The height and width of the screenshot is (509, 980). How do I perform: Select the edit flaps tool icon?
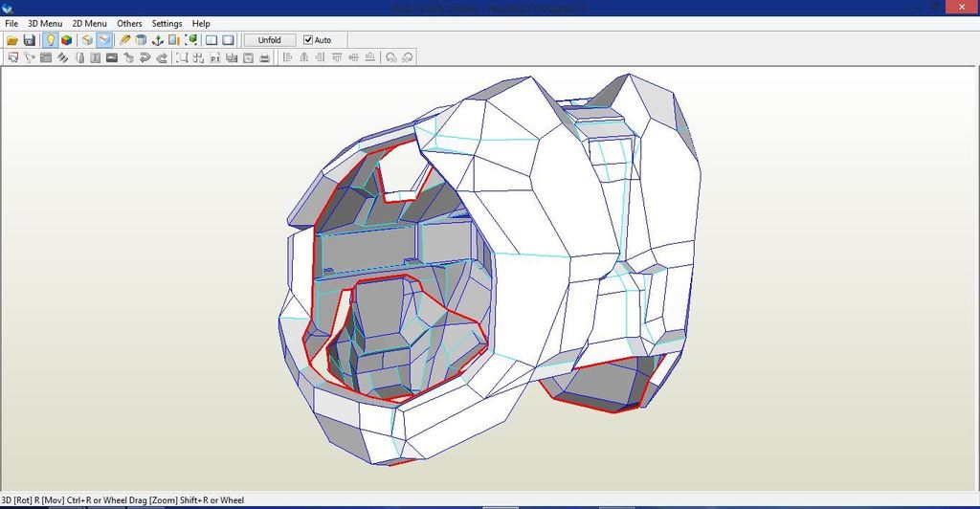pyautogui.click(x=62, y=57)
